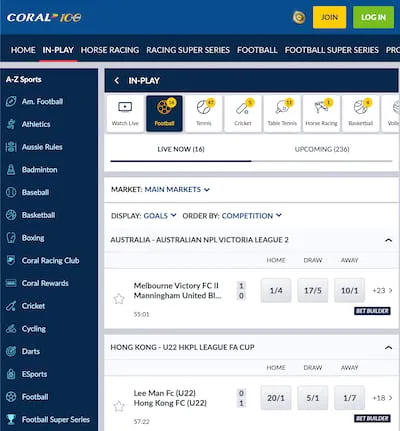Open BET BUILDER for Melbourne Victory match
400x431 pixels.
[372, 311]
